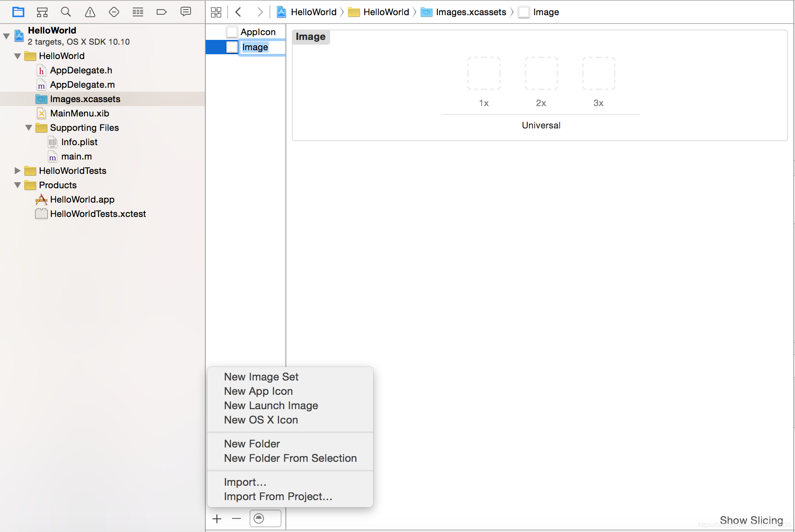Click the 2x image well
Image resolution: width=795 pixels, height=532 pixels.
pos(541,73)
